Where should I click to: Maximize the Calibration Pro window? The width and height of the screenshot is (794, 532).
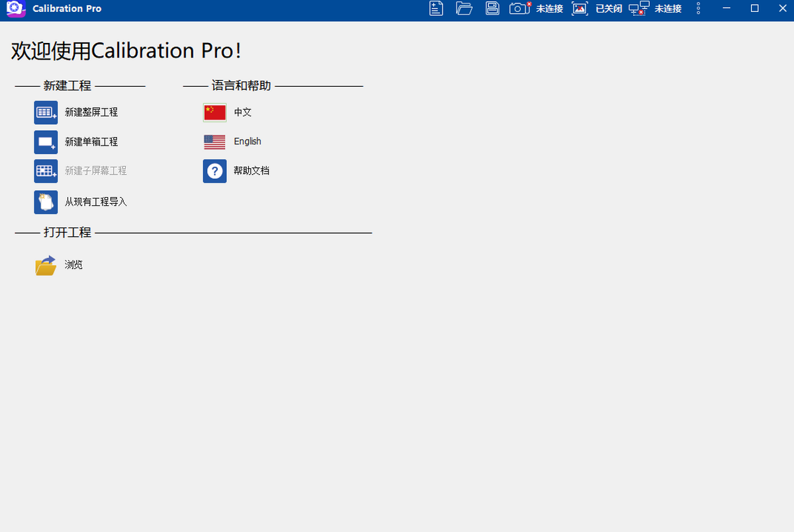[x=754, y=9]
